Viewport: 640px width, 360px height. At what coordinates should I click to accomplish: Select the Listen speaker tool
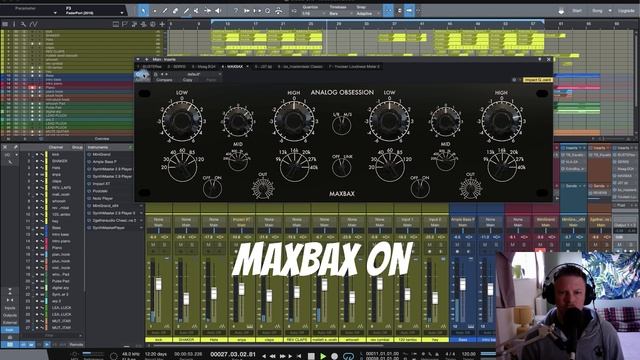[218, 11]
